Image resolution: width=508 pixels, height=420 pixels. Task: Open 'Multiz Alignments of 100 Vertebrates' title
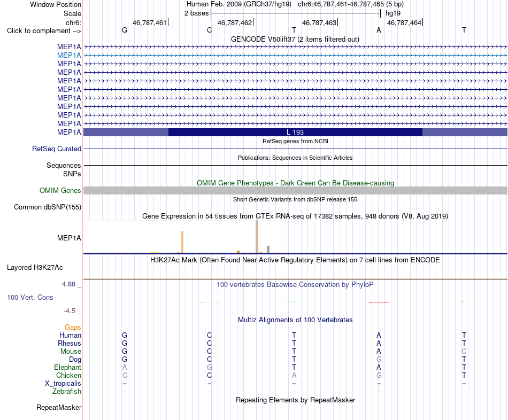pyautogui.click(x=295, y=320)
